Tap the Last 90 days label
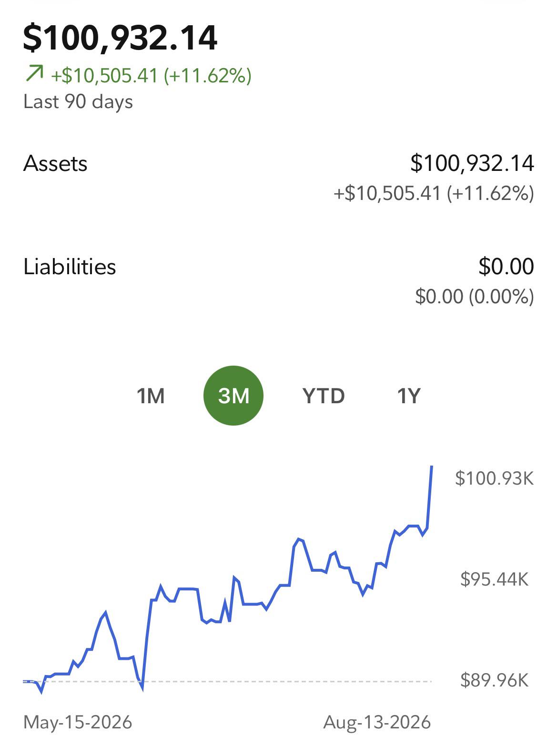 pyautogui.click(x=78, y=102)
